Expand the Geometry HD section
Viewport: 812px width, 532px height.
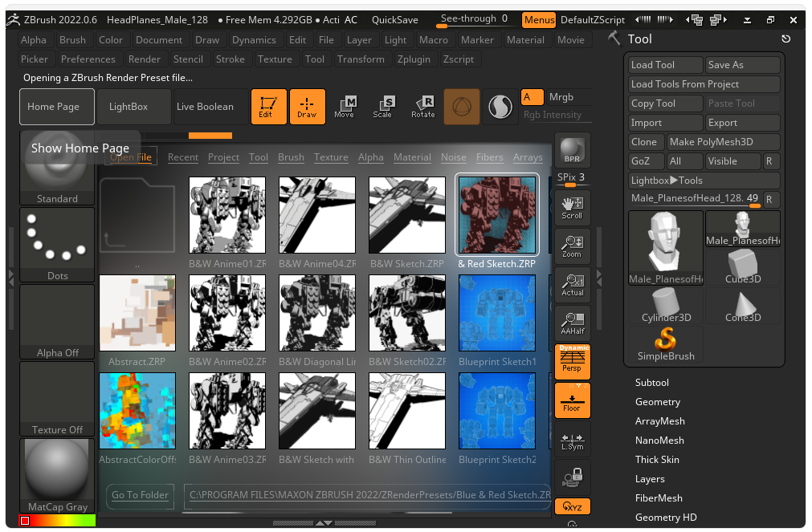point(666,517)
